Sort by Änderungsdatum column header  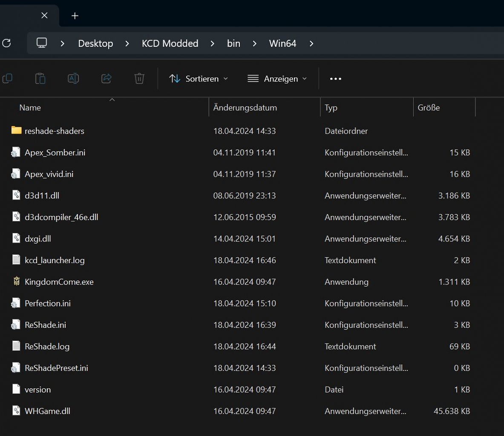tap(245, 108)
